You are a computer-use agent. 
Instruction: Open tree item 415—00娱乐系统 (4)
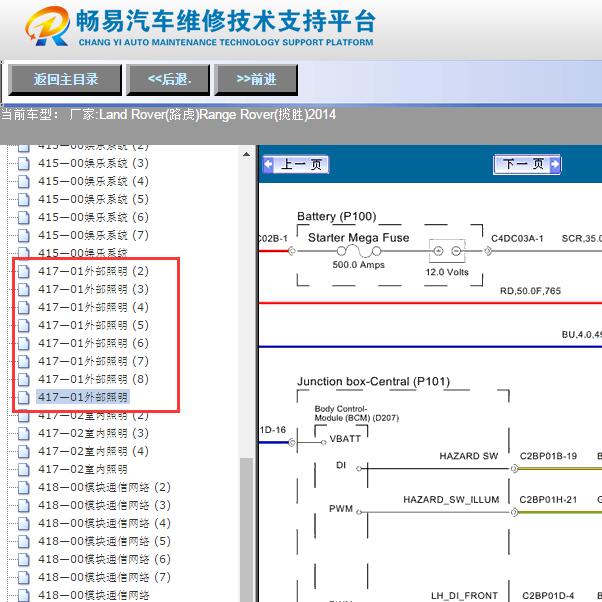pyautogui.click(x=93, y=181)
